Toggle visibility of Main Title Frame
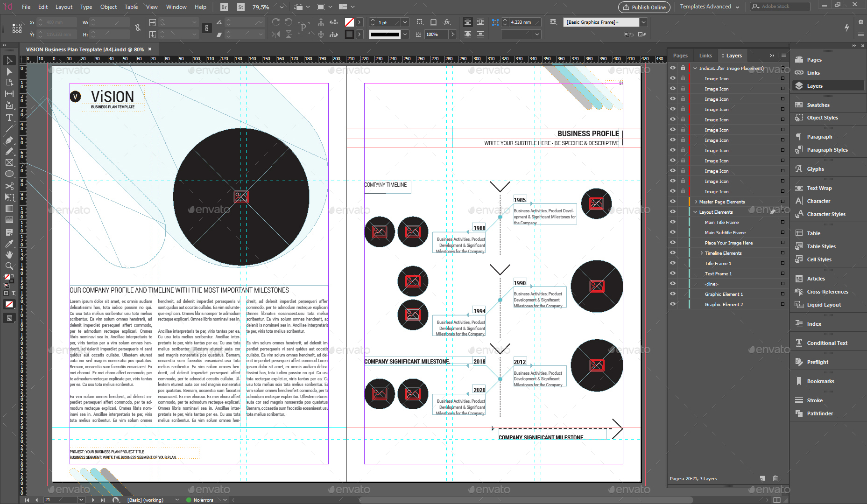Viewport: 867px width, 504px height. [672, 222]
